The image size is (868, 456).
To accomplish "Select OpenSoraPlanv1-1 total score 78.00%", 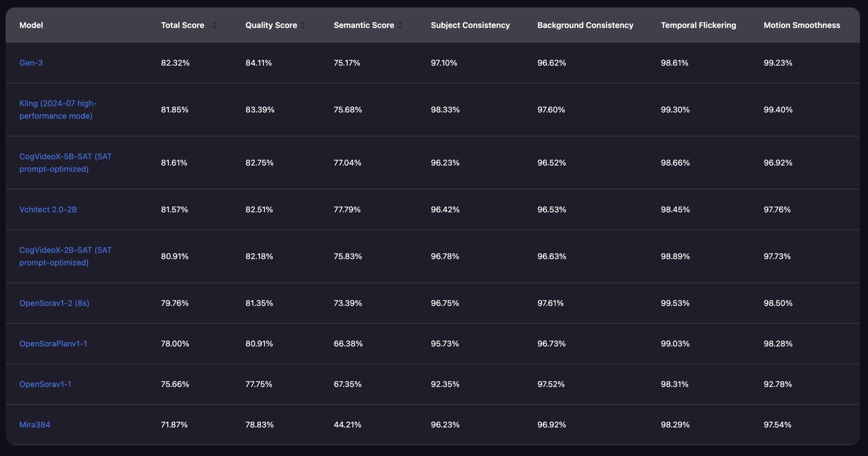I will click(x=175, y=344).
